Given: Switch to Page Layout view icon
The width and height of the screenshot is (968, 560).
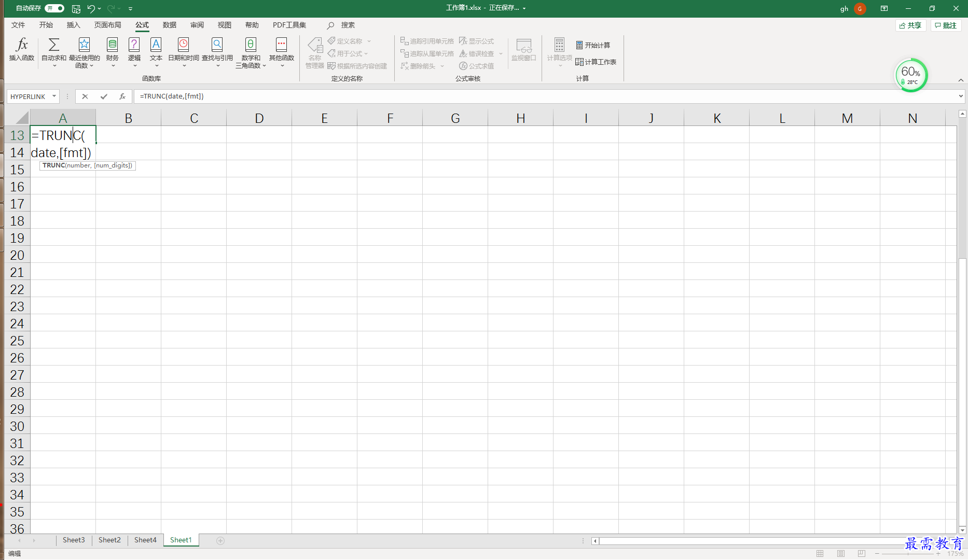Looking at the screenshot, I should 841,553.
